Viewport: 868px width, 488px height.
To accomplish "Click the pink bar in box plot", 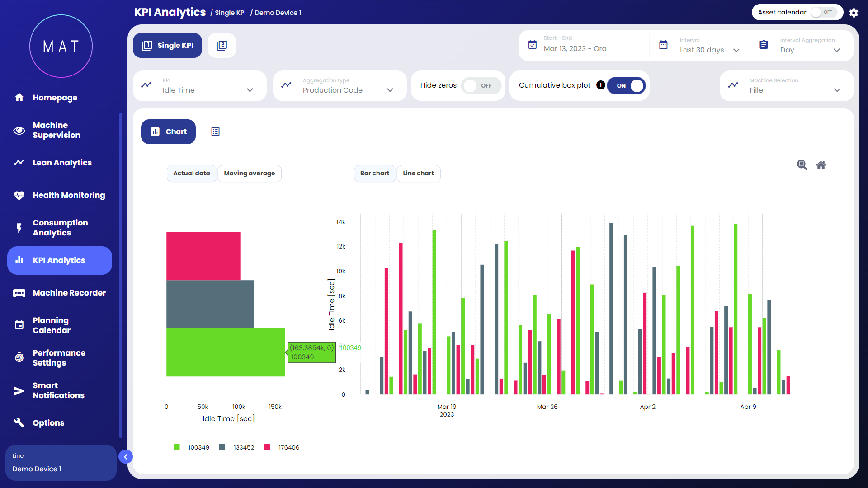I will click(x=203, y=256).
